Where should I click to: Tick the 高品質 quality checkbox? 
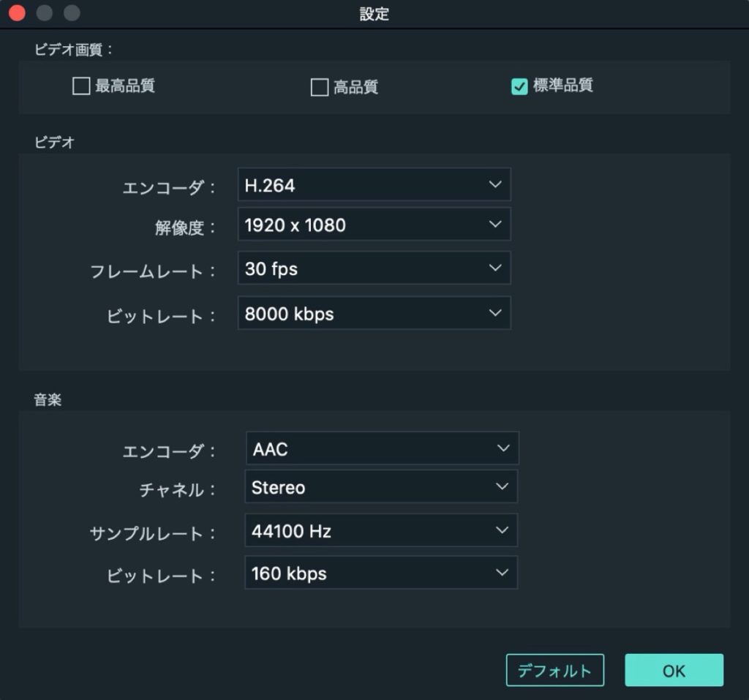319,87
